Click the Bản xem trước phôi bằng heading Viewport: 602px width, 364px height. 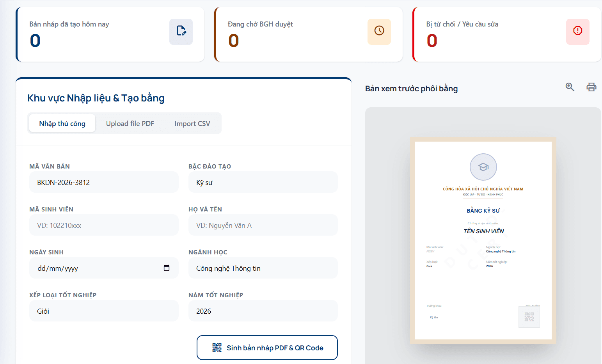(411, 89)
